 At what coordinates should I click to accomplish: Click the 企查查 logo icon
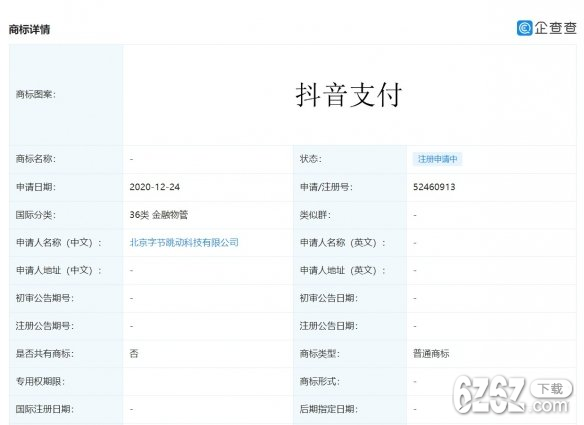pos(524,28)
